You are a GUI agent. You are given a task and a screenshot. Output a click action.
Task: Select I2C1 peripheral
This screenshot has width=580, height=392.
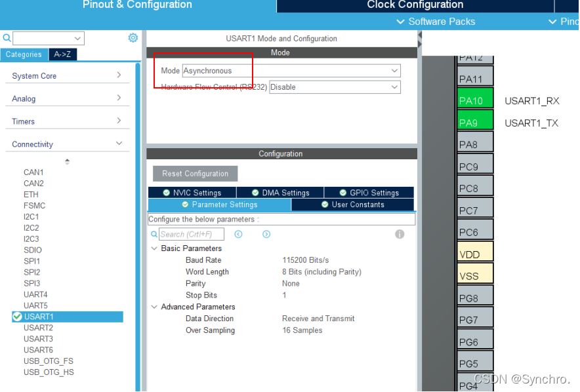tap(31, 216)
